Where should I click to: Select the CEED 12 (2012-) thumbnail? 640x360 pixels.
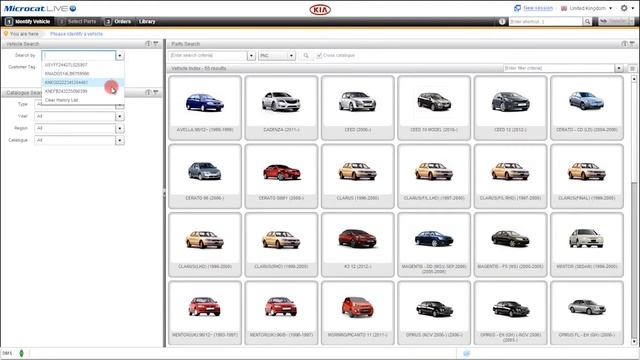(510, 107)
